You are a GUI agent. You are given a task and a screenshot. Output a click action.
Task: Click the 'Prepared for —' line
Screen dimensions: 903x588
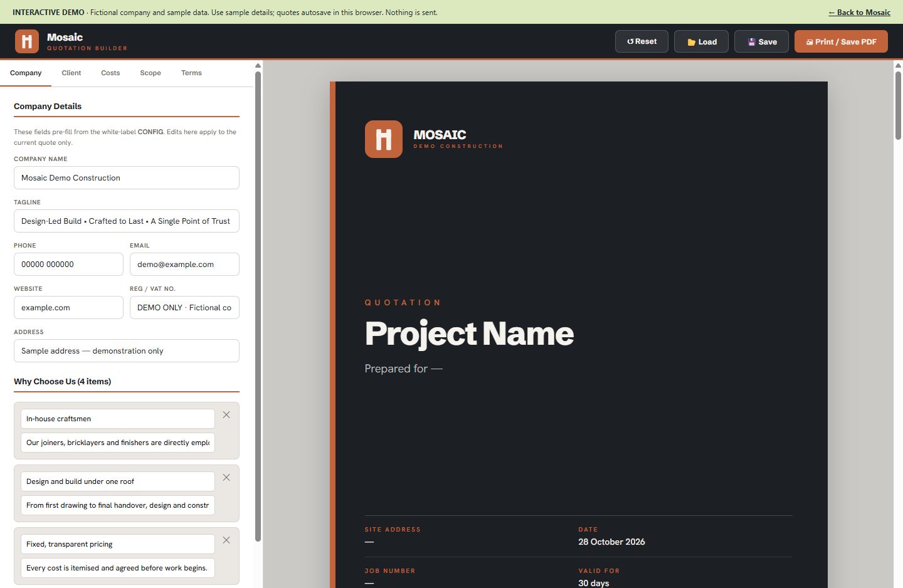coord(404,369)
